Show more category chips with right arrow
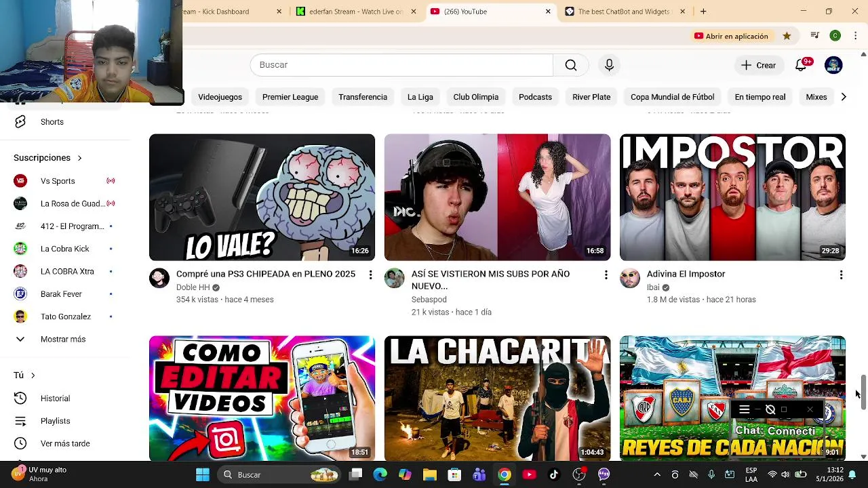 point(844,97)
